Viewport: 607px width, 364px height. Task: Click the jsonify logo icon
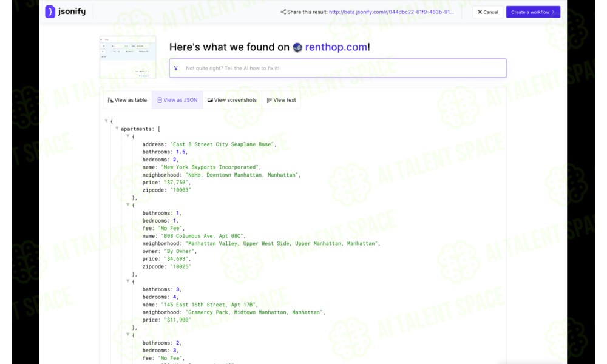pyautogui.click(x=50, y=12)
